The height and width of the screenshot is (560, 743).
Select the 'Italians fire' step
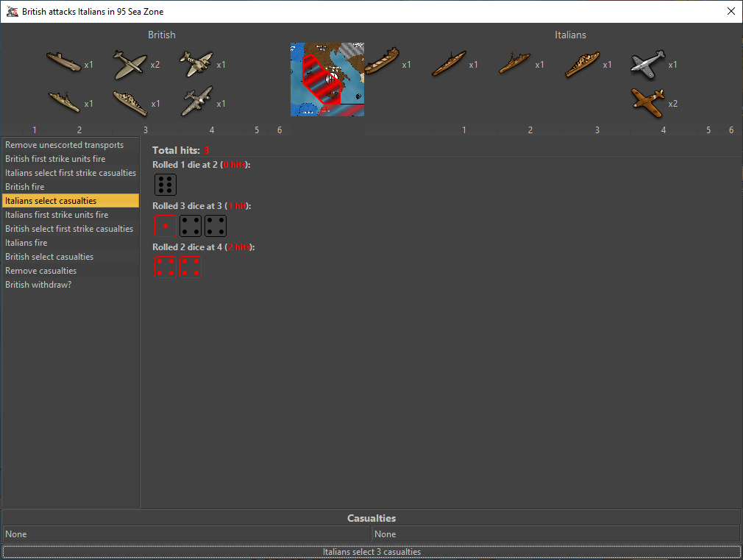71,243
